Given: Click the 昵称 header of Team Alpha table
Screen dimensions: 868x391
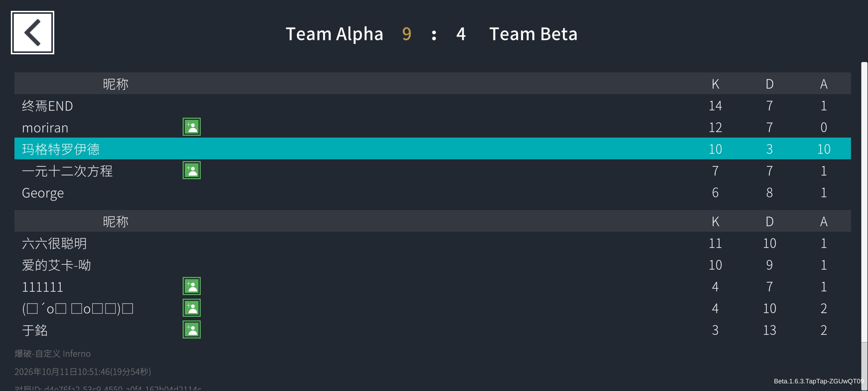Looking at the screenshot, I should tap(116, 84).
